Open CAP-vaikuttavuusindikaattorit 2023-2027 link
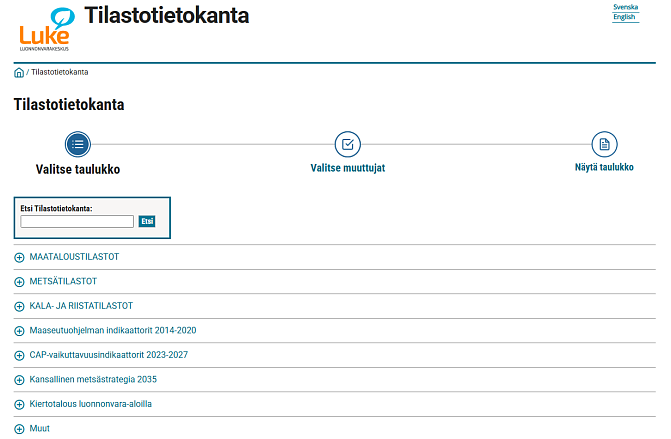Viewport: 671px width, 439px height. point(108,355)
